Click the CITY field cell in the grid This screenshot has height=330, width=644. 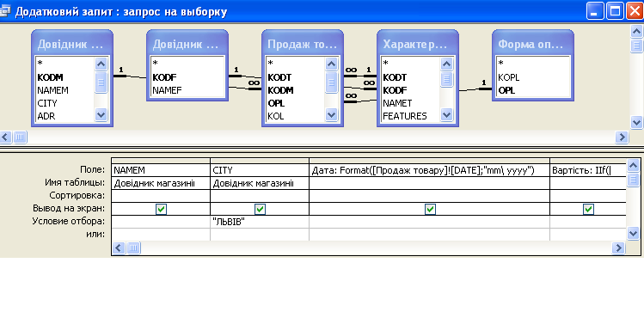260,170
